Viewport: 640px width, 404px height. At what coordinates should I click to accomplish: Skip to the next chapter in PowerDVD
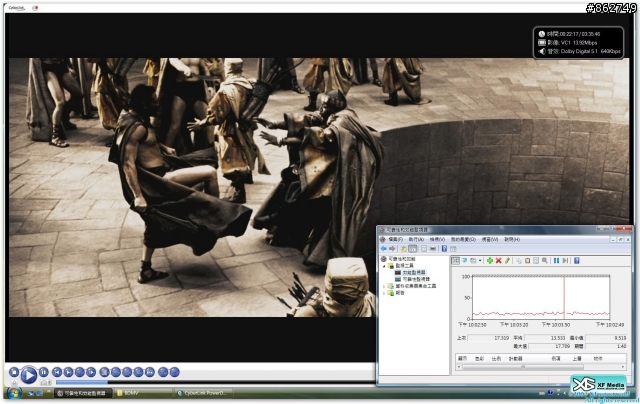coord(68,372)
